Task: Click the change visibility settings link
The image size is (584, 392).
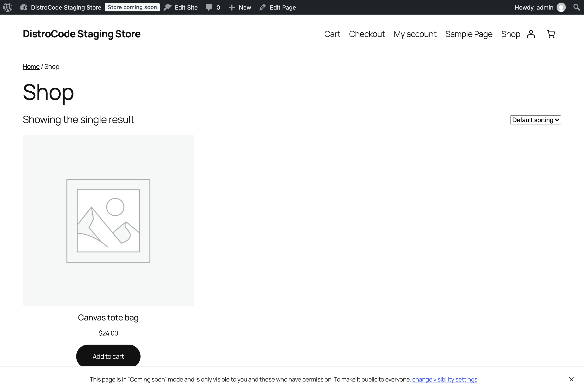Action: 445,379
